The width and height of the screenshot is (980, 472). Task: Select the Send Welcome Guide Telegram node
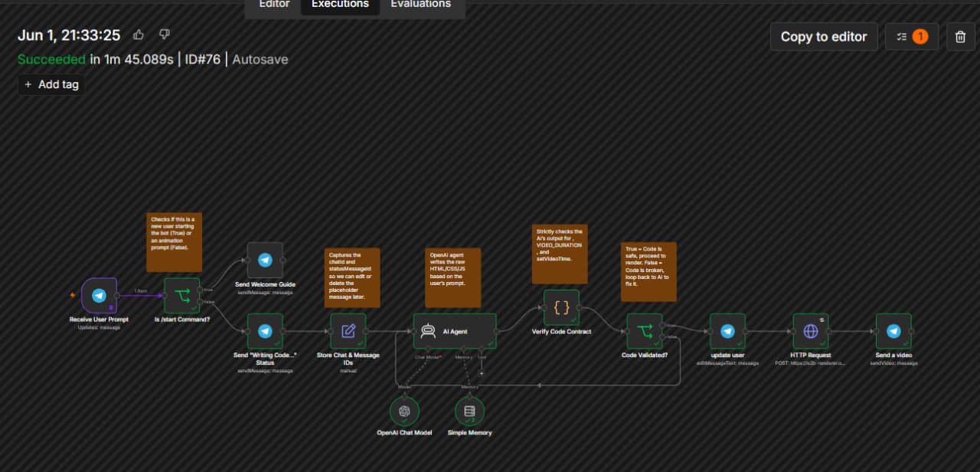(265, 261)
